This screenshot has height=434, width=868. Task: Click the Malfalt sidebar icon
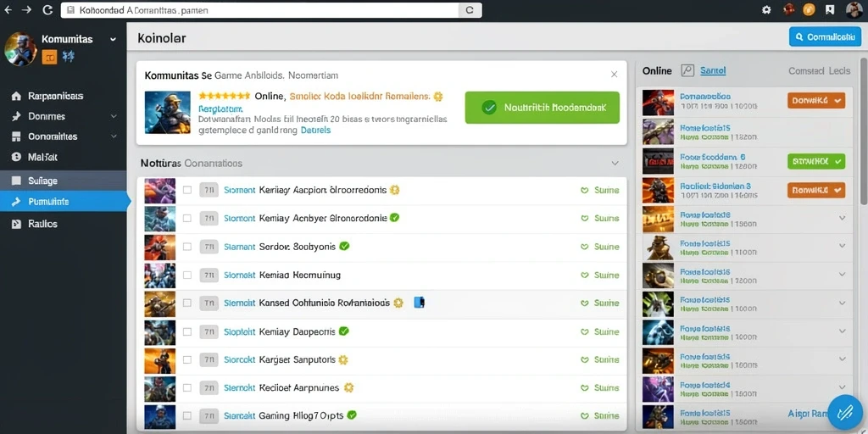point(17,157)
